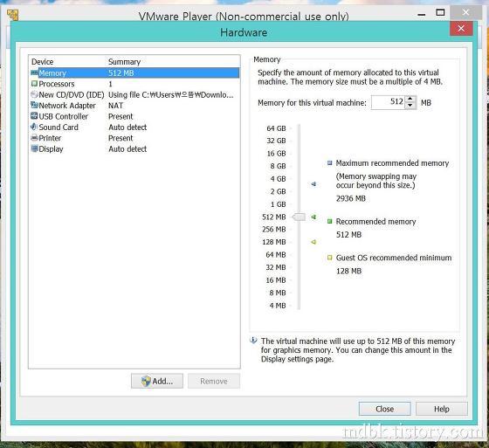
Task: Click the USB Controller icon
Action: [x=34, y=116]
